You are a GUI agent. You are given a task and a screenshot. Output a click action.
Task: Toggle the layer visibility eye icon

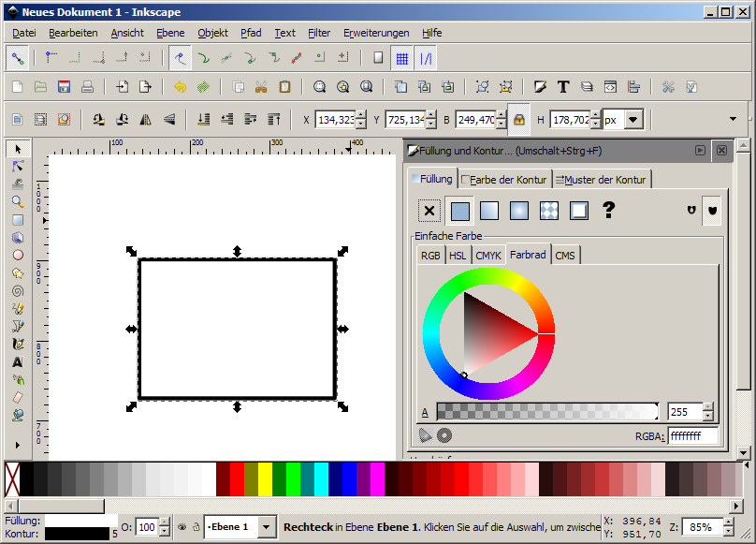(x=182, y=527)
